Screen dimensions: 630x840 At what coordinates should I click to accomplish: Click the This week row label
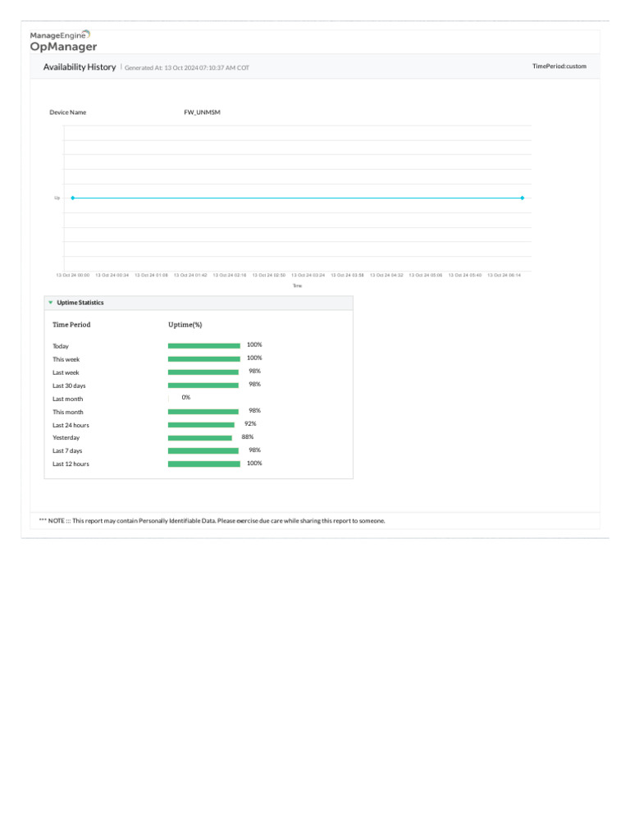(x=66, y=359)
